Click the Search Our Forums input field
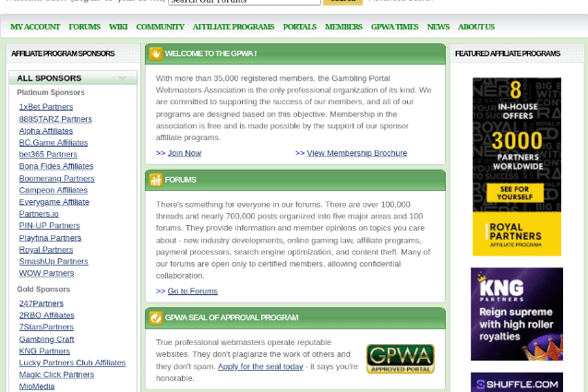 245,2
